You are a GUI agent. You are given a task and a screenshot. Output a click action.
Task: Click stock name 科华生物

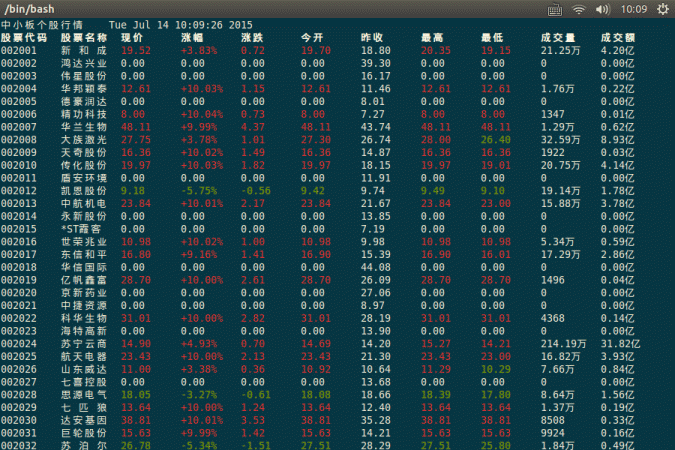point(84,318)
